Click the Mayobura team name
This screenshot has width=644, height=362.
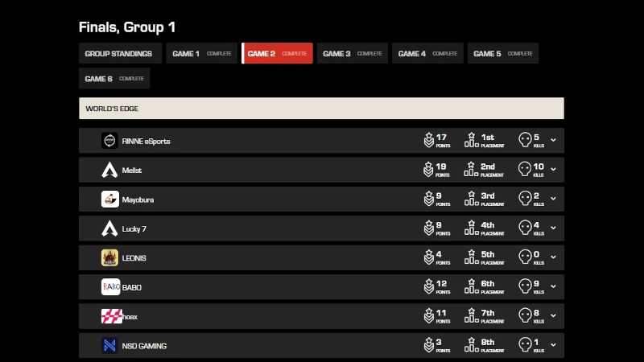click(138, 200)
